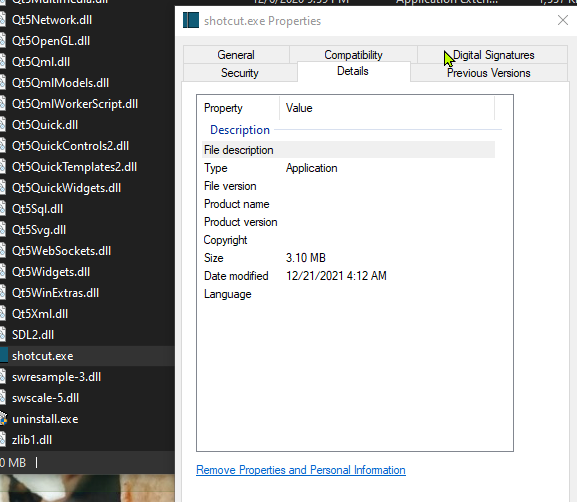
Task: Open the Previous Versions tab
Action: tap(489, 73)
